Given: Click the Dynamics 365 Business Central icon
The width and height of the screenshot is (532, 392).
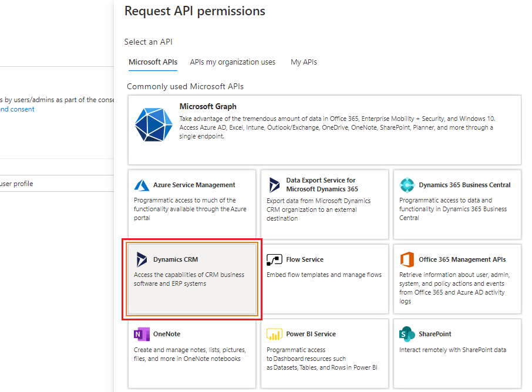Looking at the screenshot, I should pyautogui.click(x=407, y=185).
